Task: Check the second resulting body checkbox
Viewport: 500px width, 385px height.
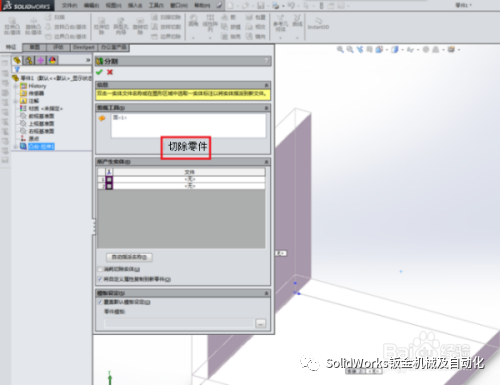Action: [109, 186]
